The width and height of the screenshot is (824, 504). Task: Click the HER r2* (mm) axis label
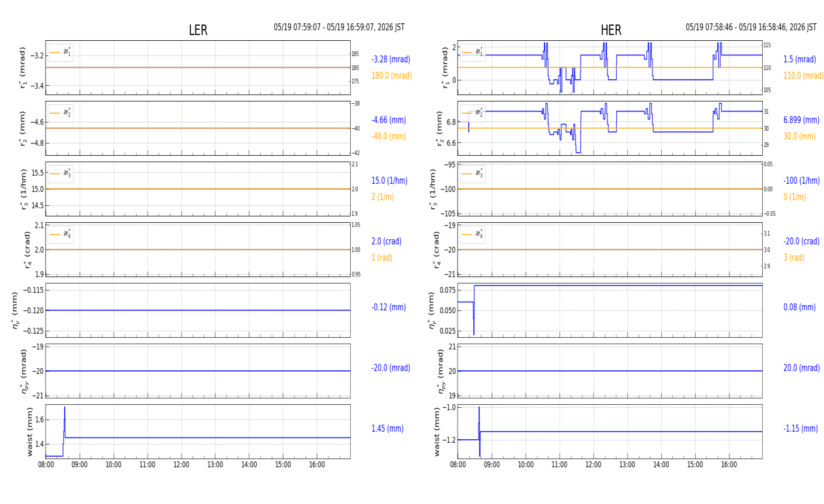coord(440,128)
